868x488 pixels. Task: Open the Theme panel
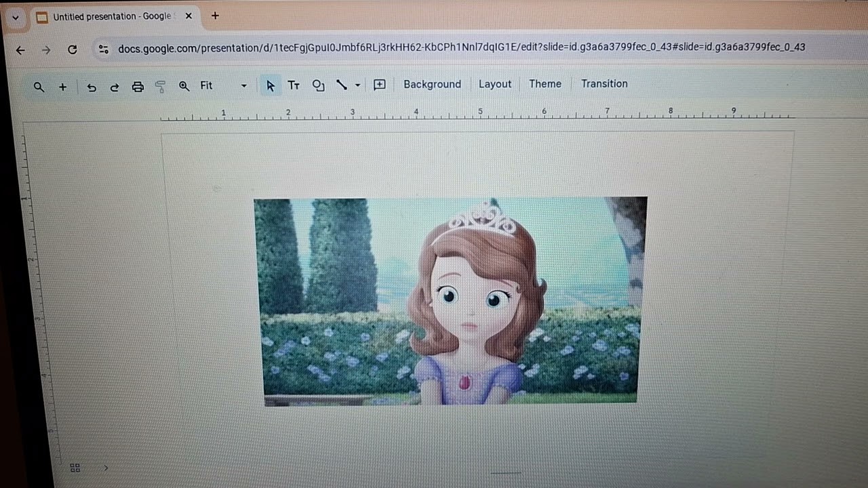[x=545, y=84]
